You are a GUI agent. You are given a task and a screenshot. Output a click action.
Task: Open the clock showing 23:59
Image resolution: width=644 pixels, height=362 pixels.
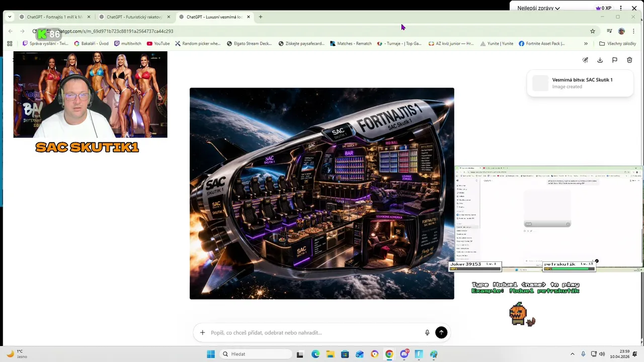(x=619, y=354)
